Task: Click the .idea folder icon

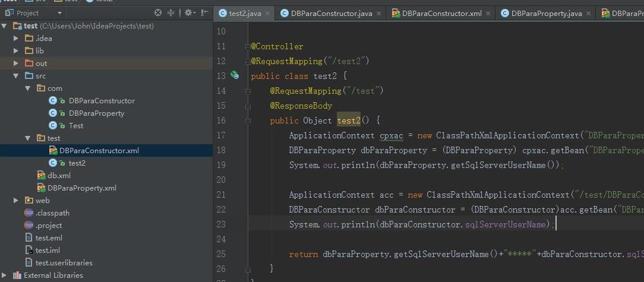Action: point(29,39)
